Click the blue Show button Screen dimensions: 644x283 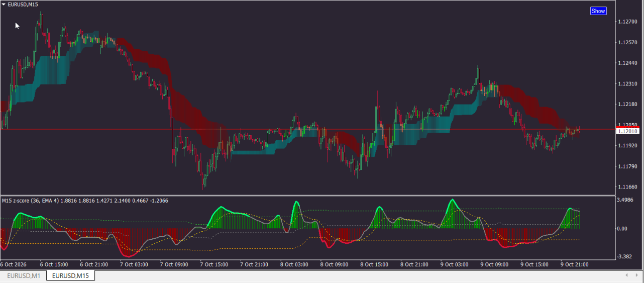point(598,11)
